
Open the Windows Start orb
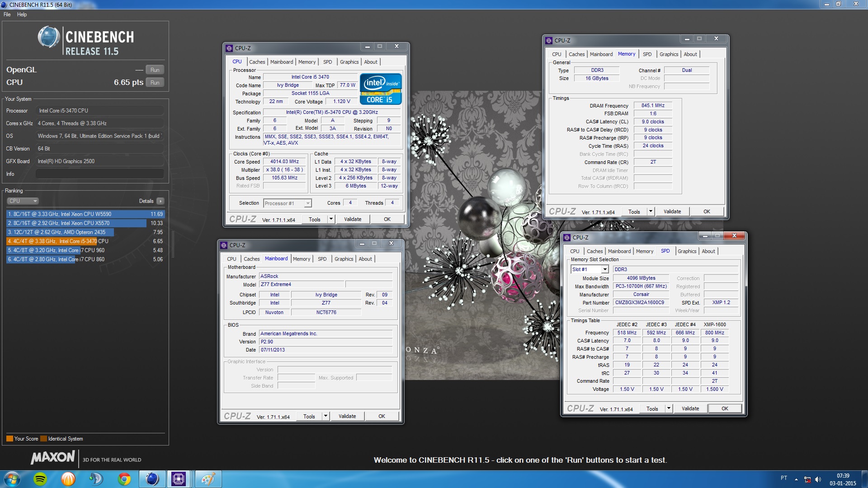(x=12, y=479)
